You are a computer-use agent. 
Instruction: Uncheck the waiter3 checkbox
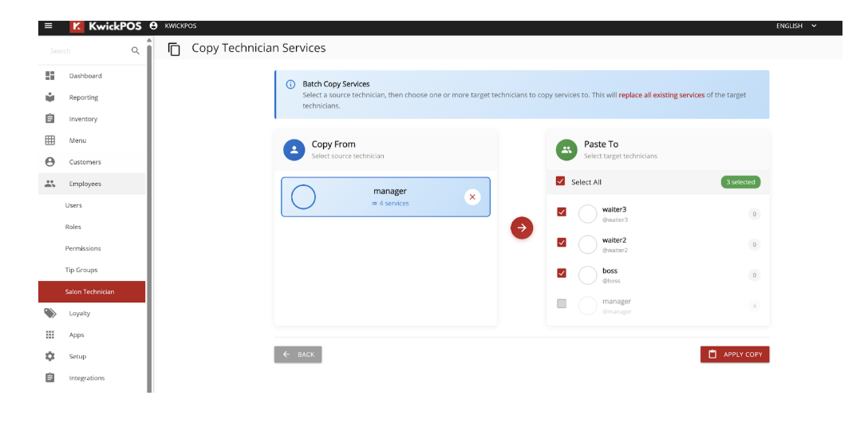562,212
